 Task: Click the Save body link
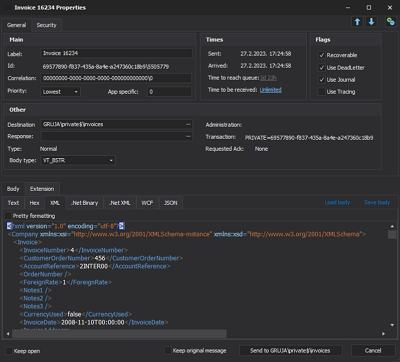pyautogui.click(x=377, y=202)
